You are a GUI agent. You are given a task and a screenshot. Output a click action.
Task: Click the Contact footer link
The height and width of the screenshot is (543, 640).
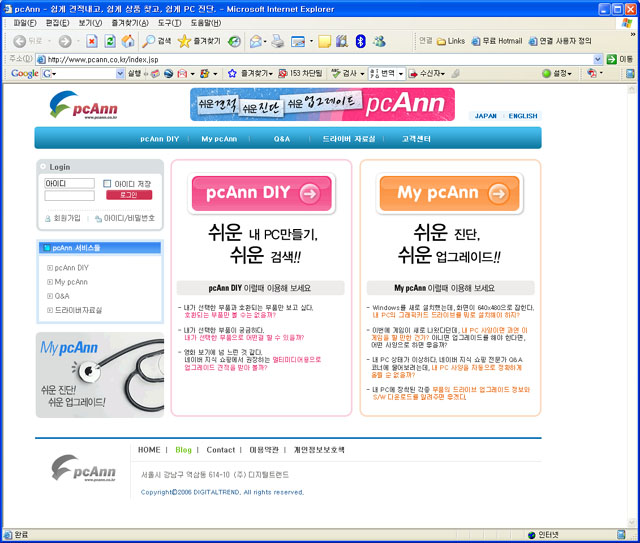220,450
